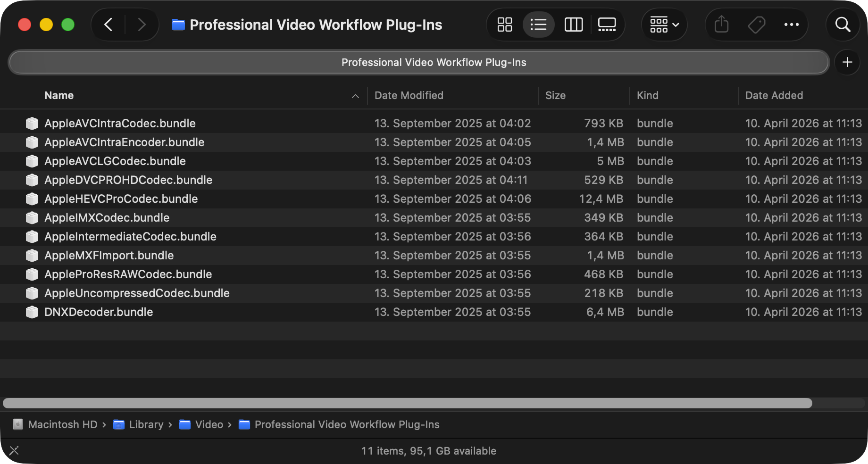Click the 5 MB size value
The image size is (868, 464).
[610, 161]
